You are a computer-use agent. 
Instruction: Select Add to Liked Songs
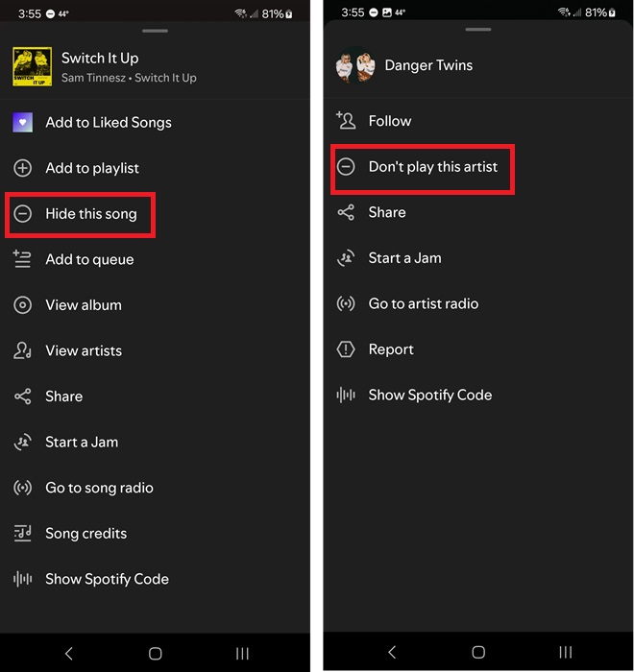[x=109, y=122]
